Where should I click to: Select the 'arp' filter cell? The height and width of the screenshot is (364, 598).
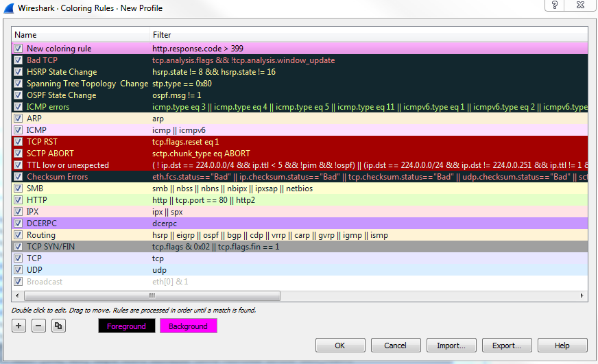(x=158, y=119)
